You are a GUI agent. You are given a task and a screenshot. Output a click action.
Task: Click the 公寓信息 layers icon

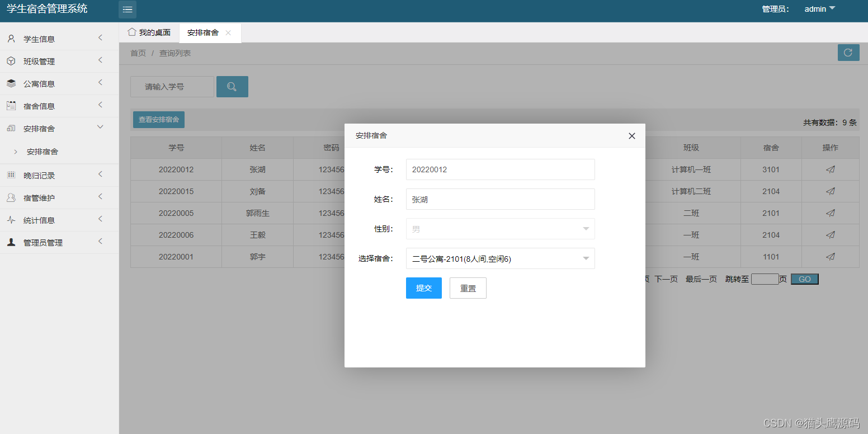11,83
